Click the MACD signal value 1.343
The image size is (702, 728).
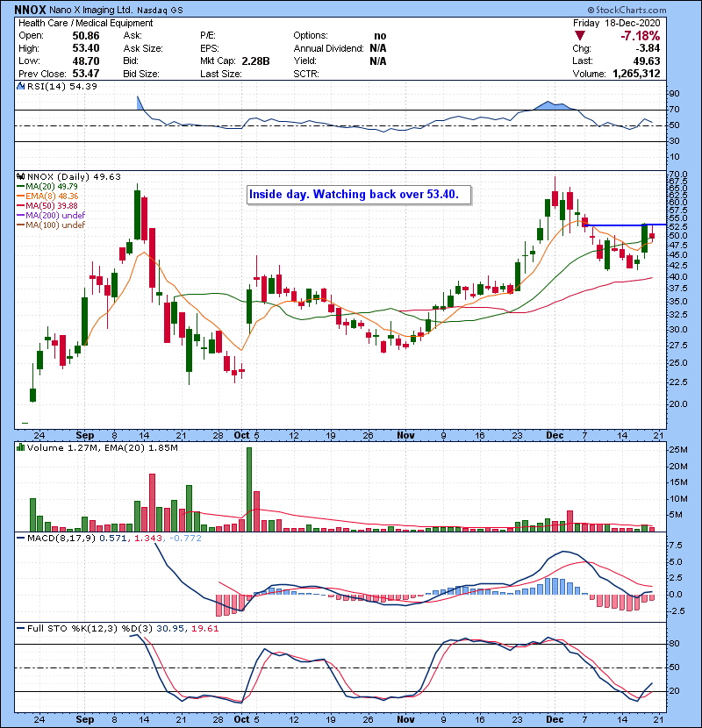[x=147, y=539]
